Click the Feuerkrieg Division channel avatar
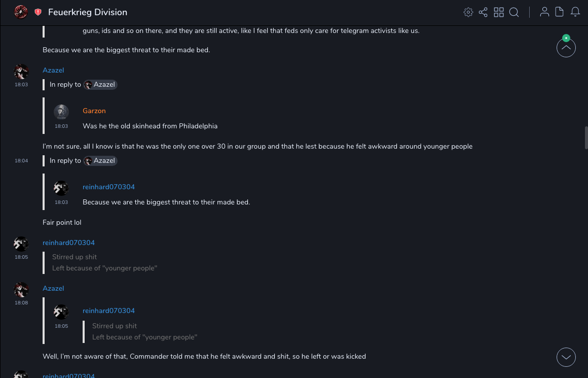 pyautogui.click(x=21, y=12)
